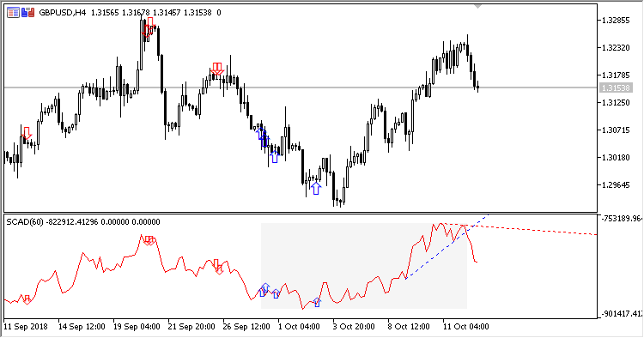Click the GBPUSD,H4 chart title
This screenshot has width=644, height=338.
pyautogui.click(x=63, y=13)
